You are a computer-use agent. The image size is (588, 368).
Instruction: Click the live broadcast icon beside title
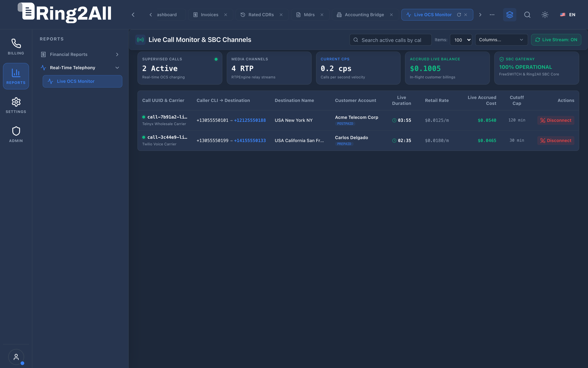tap(140, 40)
